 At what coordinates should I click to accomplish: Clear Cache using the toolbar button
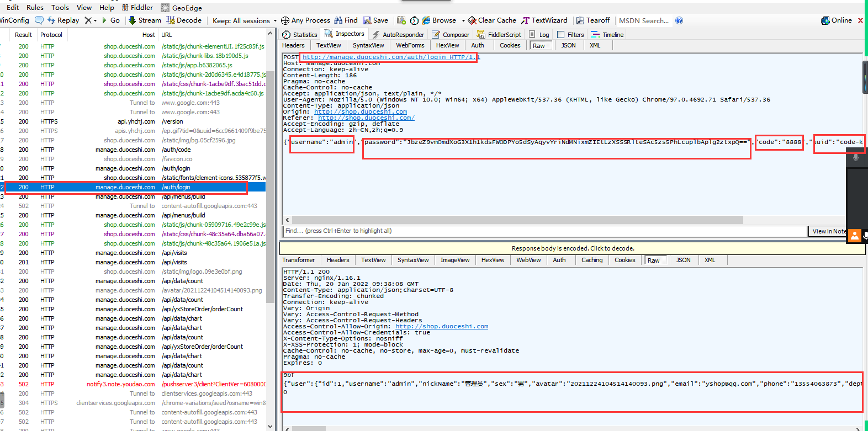(x=492, y=20)
